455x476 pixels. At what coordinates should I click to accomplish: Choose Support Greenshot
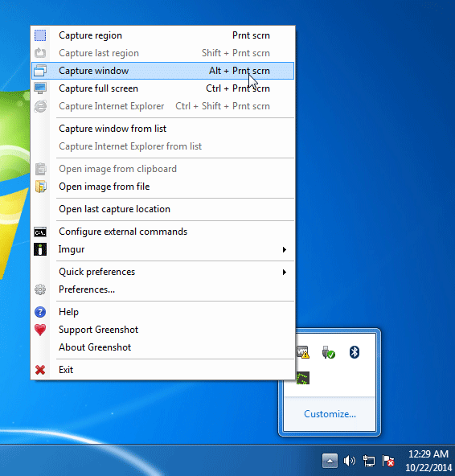[162, 330]
